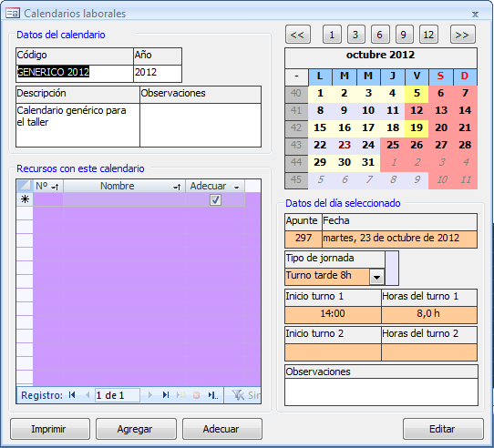Close the Calendarios laborales window

coord(475,15)
